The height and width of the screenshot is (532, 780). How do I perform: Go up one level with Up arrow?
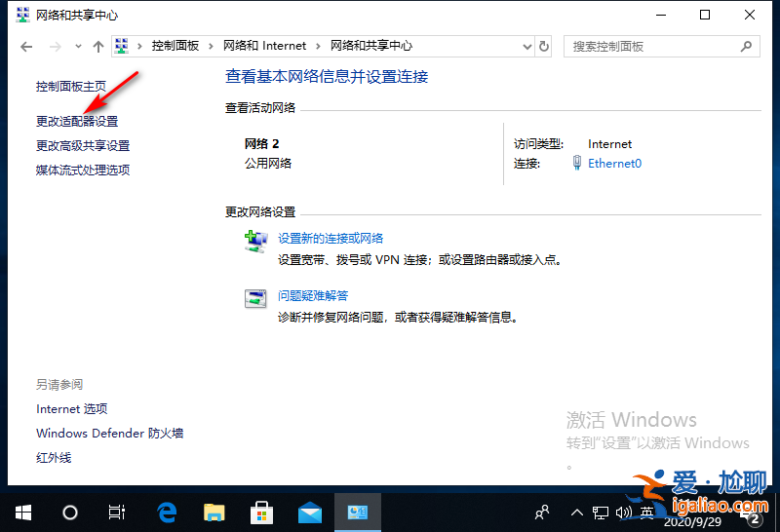tap(98, 47)
